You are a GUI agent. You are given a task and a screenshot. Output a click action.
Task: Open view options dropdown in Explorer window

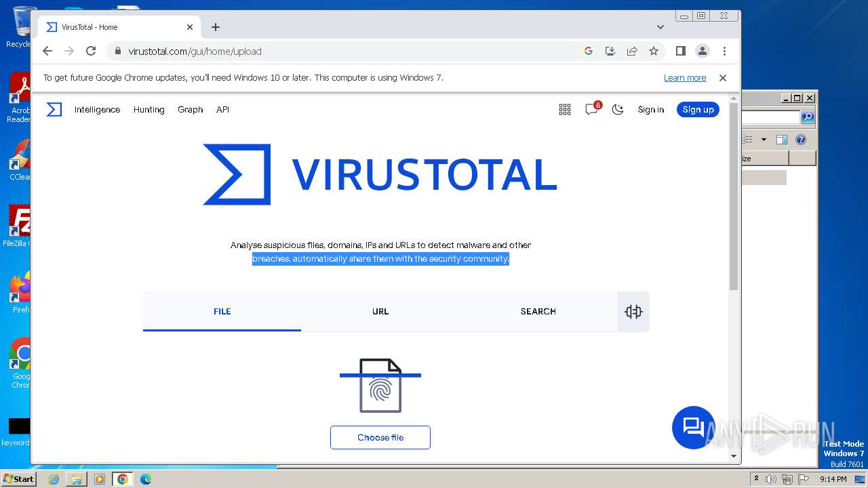pos(764,140)
